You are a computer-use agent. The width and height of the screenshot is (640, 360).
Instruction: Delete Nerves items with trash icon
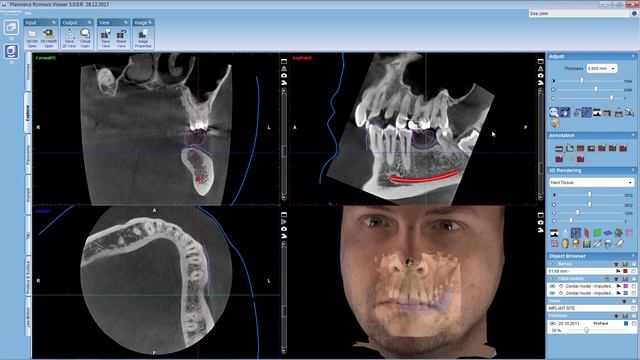tap(617, 264)
